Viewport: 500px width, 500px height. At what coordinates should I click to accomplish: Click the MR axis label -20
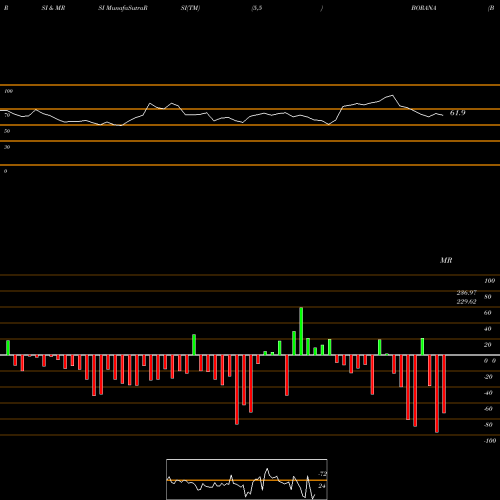[488, 377]
